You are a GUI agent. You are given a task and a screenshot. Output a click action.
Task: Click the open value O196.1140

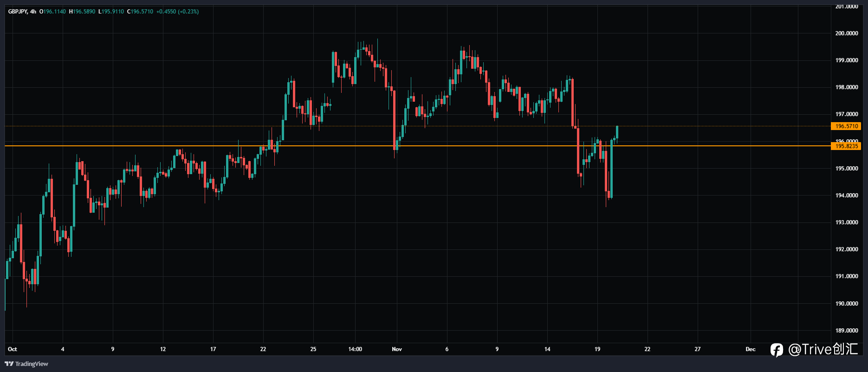pyautogui.click(x=52, y=12)
